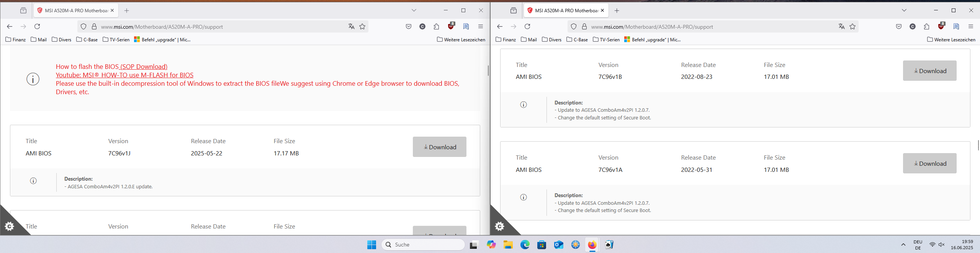
Task: Open cookie settings gear in left window
Action: pos(10,226)
